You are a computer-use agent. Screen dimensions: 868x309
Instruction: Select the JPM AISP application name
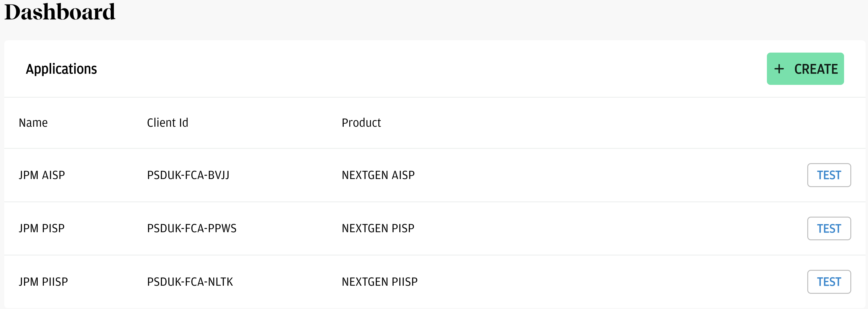click(42, 175)
